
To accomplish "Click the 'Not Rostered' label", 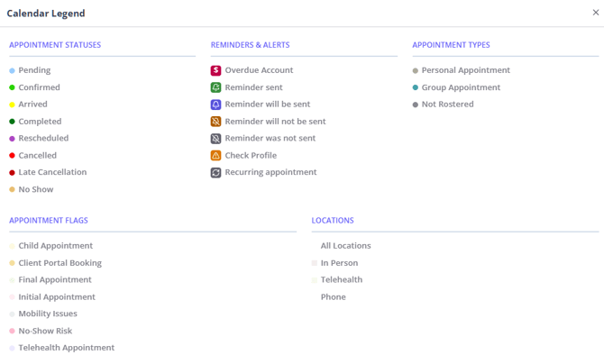I will tap(448, 104).
